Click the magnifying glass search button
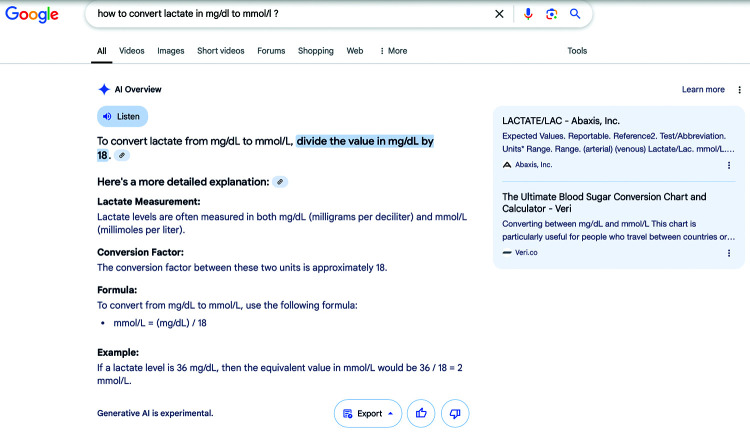The height and width of the screenshot is (432, 750). 575,14
